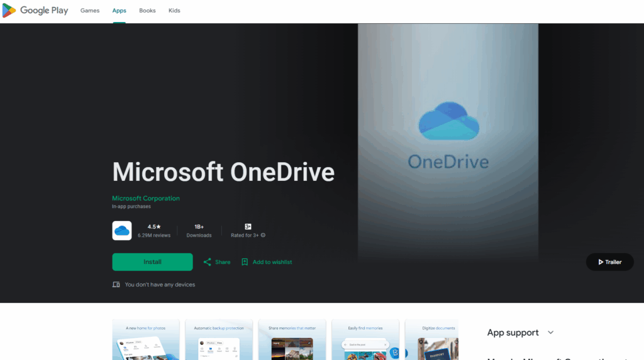Open Microsoft Corporation developer page
644x360 pixels.
tap(146, 199)
